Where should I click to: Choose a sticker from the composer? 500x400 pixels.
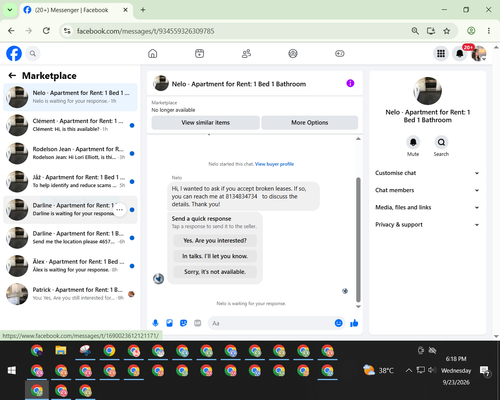[x=183, y=323]
